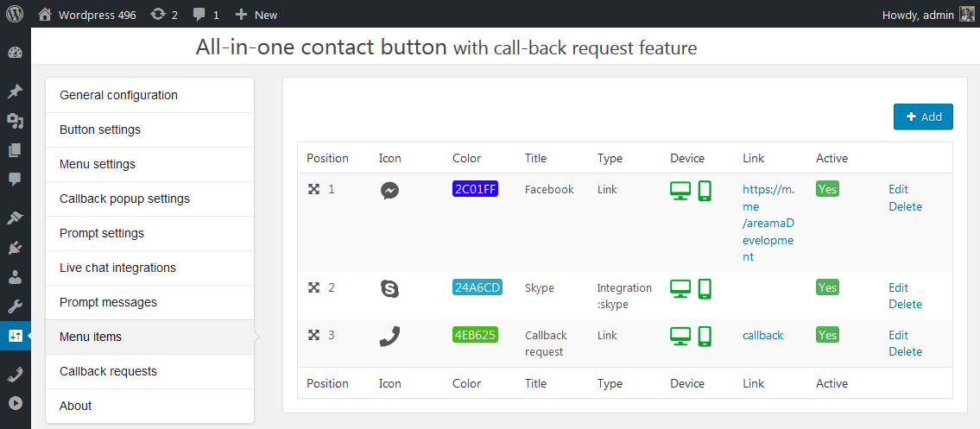Toggle the Yes active badge for Facebook
The image size is (980, 429).
click(x=827, y=189)
